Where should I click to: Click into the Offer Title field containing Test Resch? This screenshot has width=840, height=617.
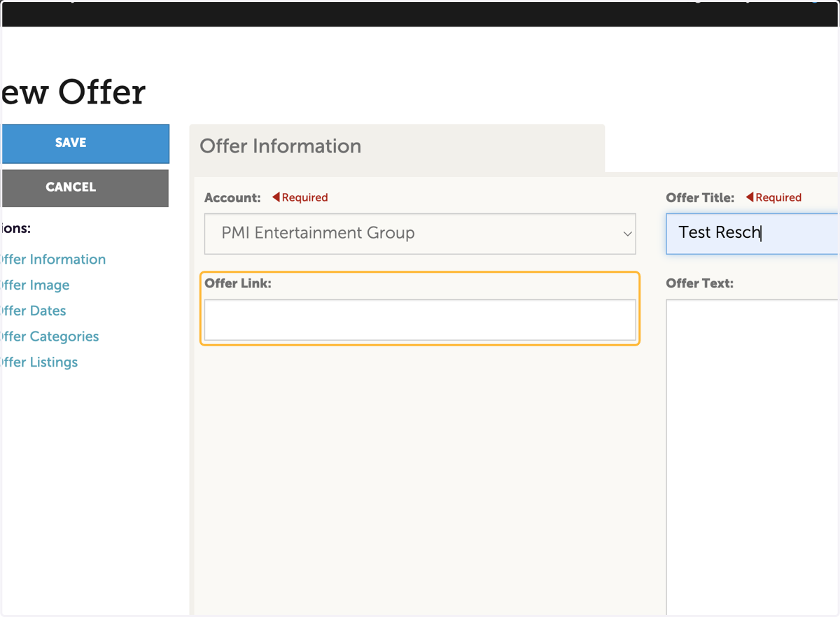coord(752,234)
